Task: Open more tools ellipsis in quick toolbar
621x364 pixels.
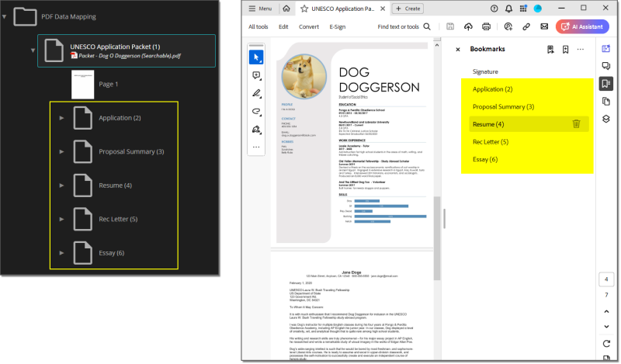Action: click(x=256, y=147)
